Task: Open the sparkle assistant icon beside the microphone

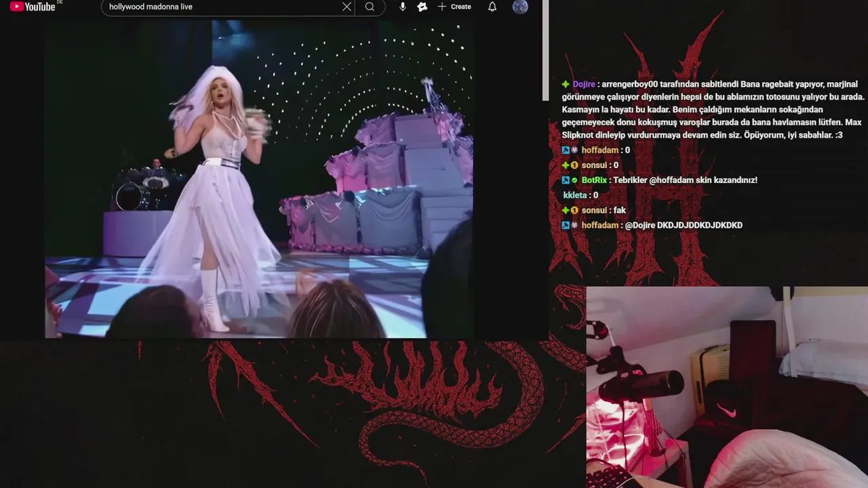Action: (422, 7)
